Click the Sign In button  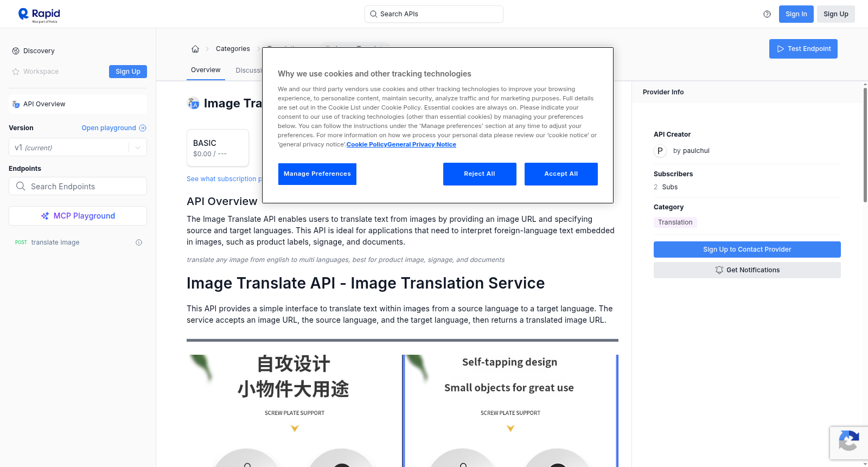pos(796,14)
